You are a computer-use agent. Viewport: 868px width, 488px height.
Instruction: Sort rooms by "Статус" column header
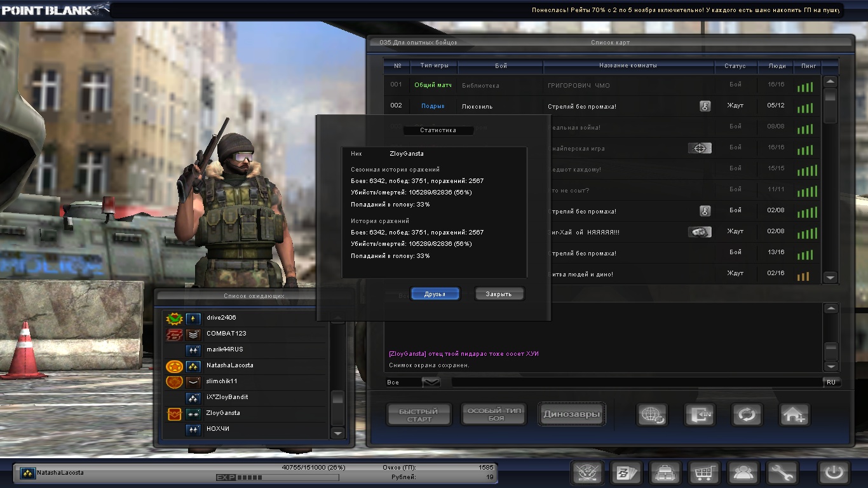[735, 66]
